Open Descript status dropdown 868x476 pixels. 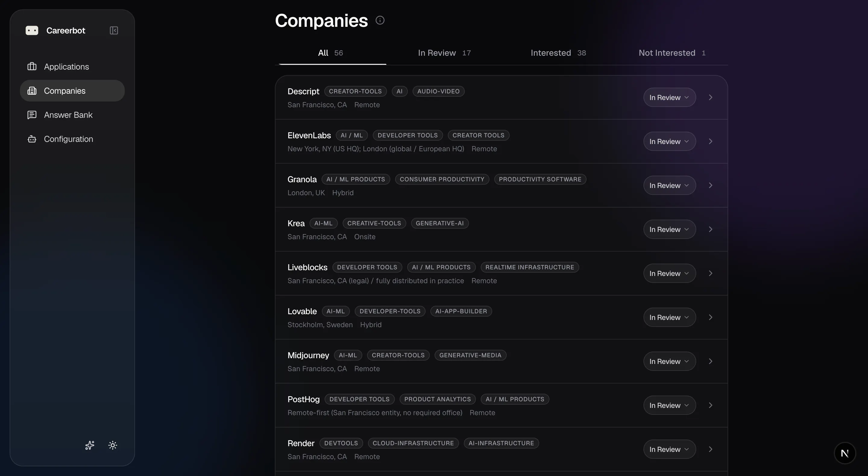pos(669,97)
